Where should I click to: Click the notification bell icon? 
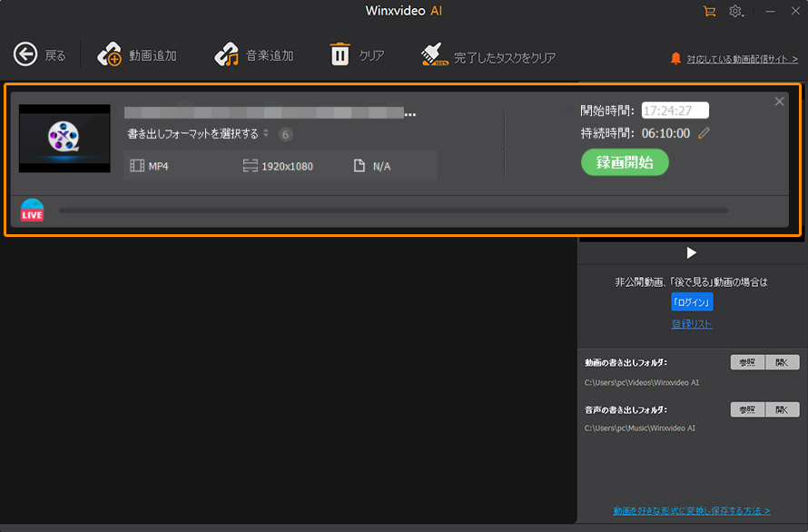click(x=675, y=57)
